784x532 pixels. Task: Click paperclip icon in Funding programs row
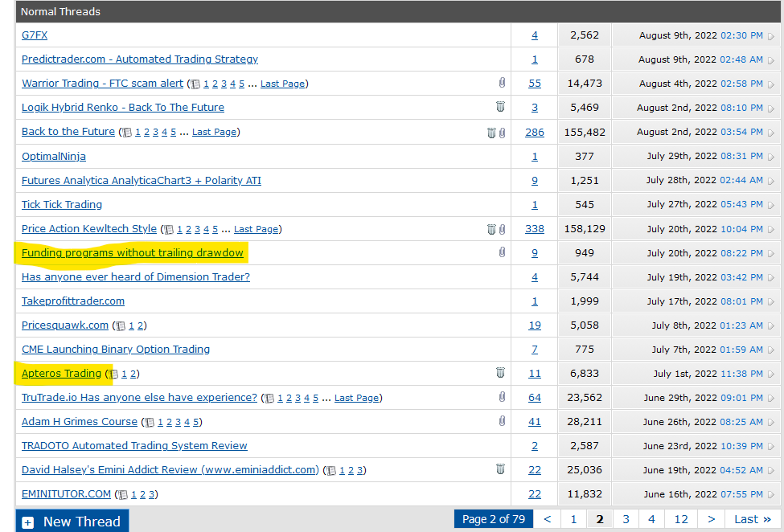point(502,252)
